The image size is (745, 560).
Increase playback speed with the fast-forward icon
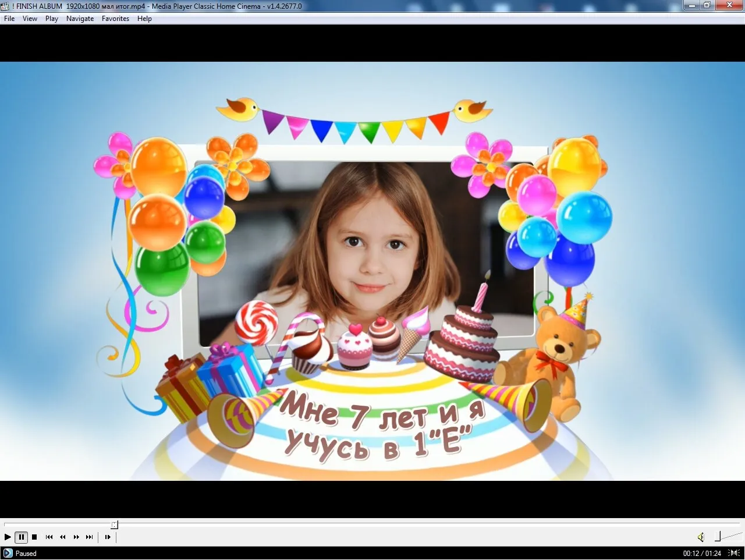point(76,537)
